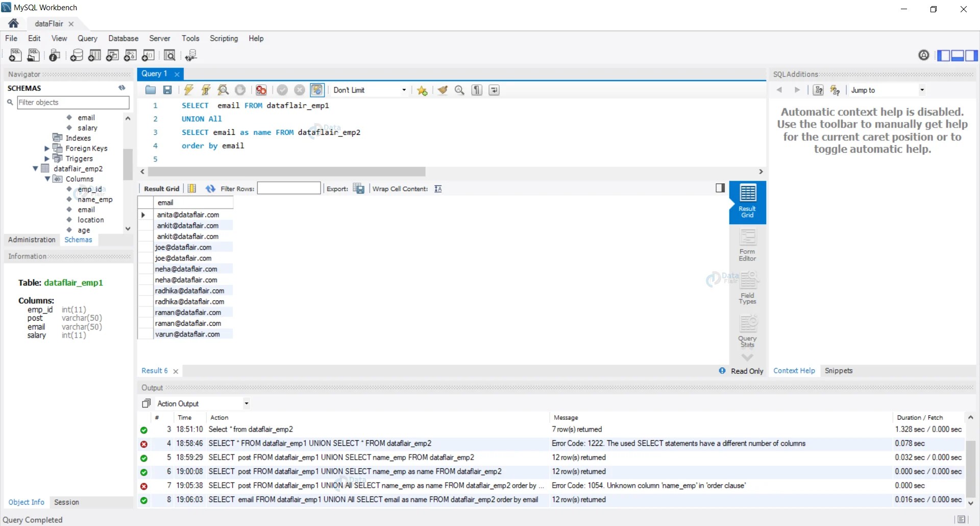Show the Field Types view
The image size is (980, 526).
tap(747, 288)
